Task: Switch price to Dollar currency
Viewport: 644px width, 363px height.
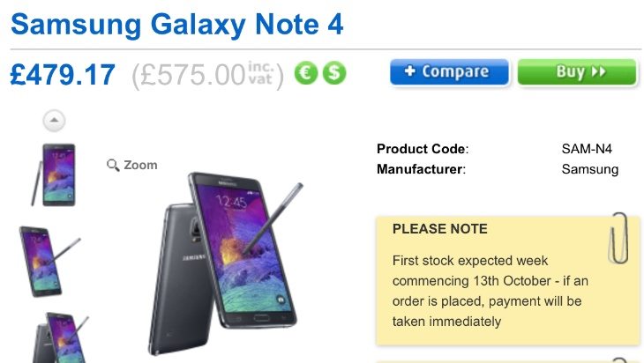Action: pos(334,73)
